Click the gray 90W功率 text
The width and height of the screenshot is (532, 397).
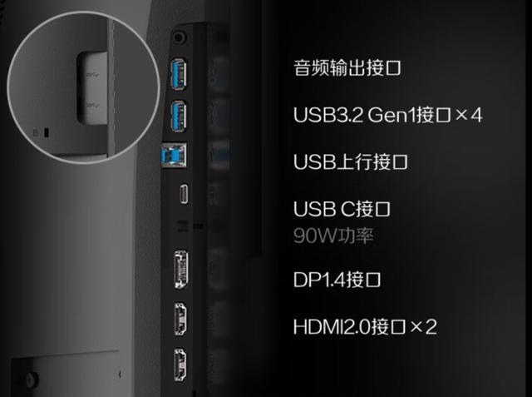[333, 236]
